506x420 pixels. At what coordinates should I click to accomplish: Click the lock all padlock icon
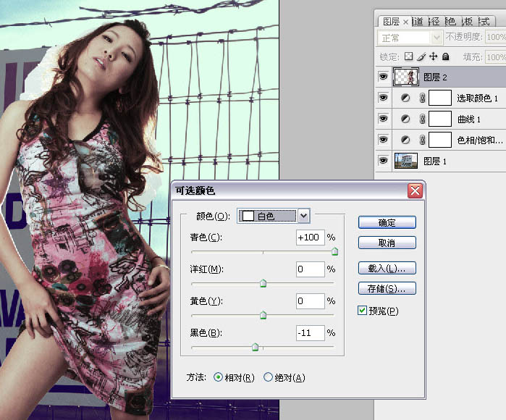click(444, 56)
